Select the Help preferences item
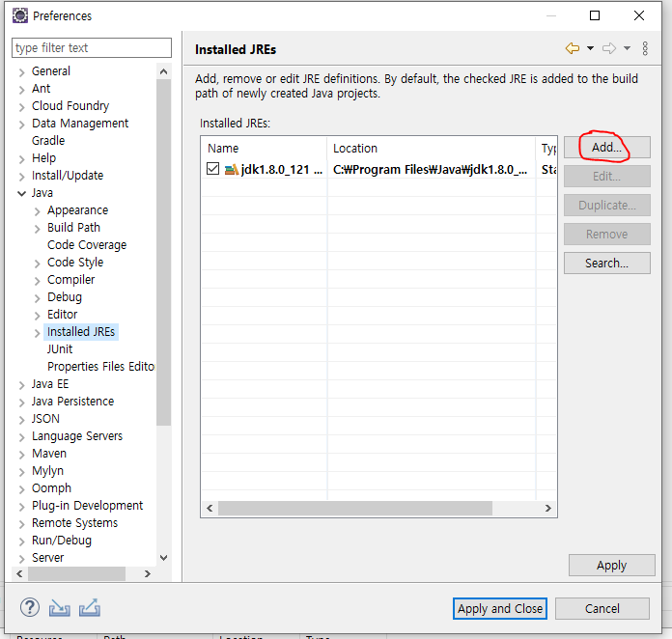672x639 pixels. [x=43, y=157]
